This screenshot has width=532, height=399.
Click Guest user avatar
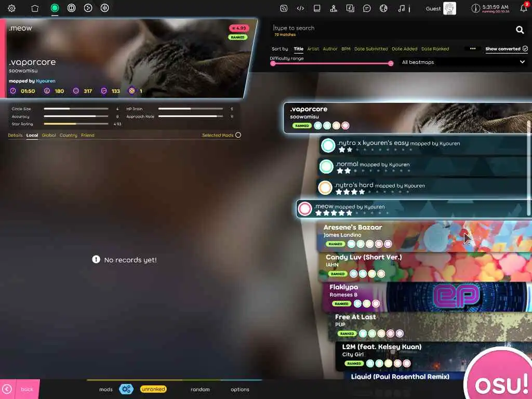(x=449, y=8)
